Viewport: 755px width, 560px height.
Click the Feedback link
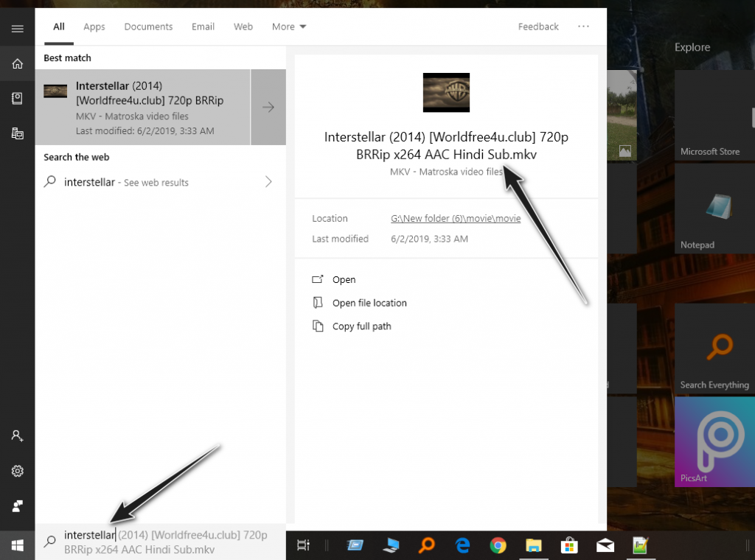click(538, 27)
